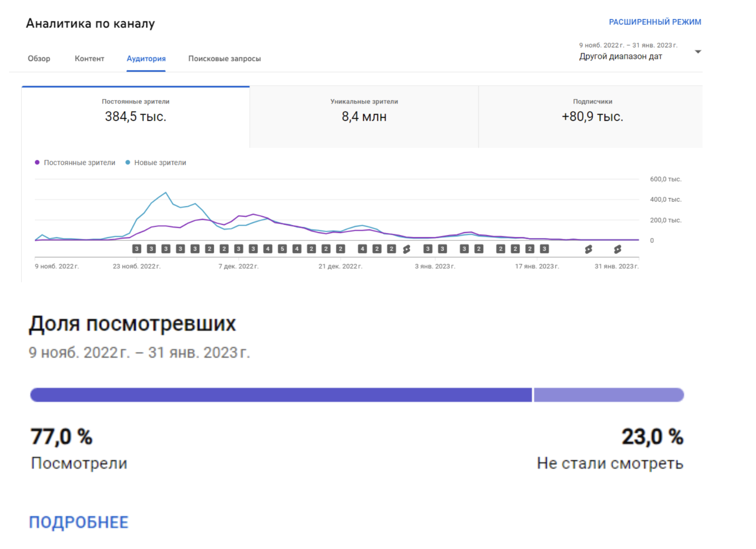Expand the date range dropdown arrow

pyautogui.click(x=698, y=52)
